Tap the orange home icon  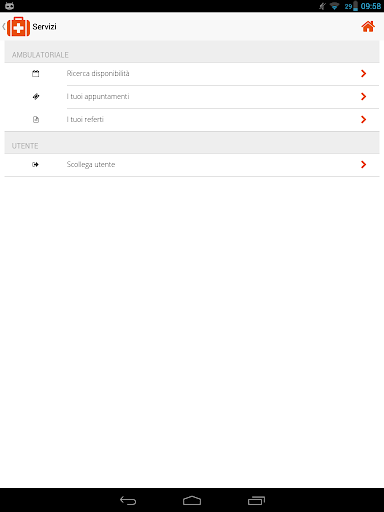pos(368,26)
